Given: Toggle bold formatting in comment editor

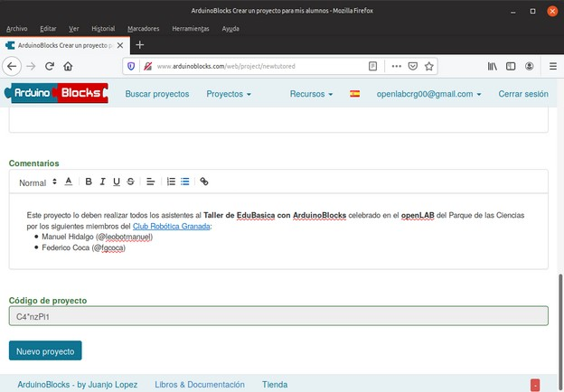Looking at the screenshot, I should (89, 182).
